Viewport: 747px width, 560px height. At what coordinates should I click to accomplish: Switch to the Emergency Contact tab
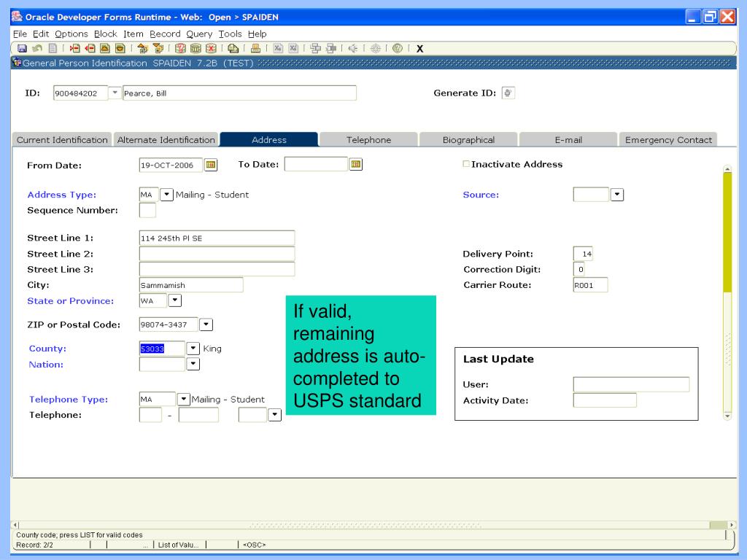(x=668, y=139)
